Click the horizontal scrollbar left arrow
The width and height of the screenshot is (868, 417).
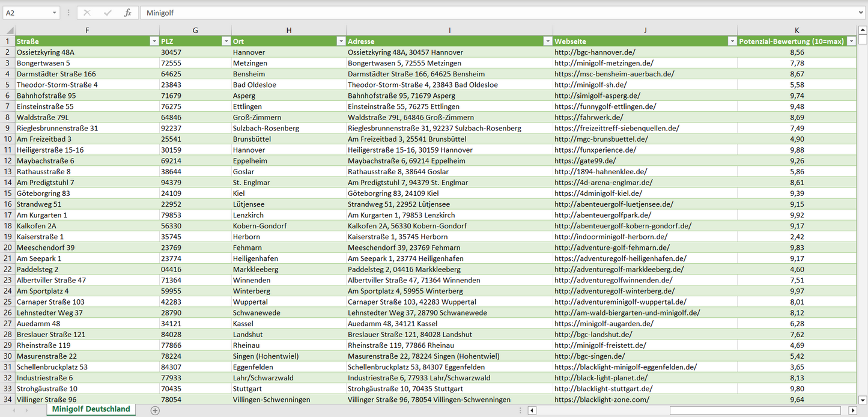point(532,410)
